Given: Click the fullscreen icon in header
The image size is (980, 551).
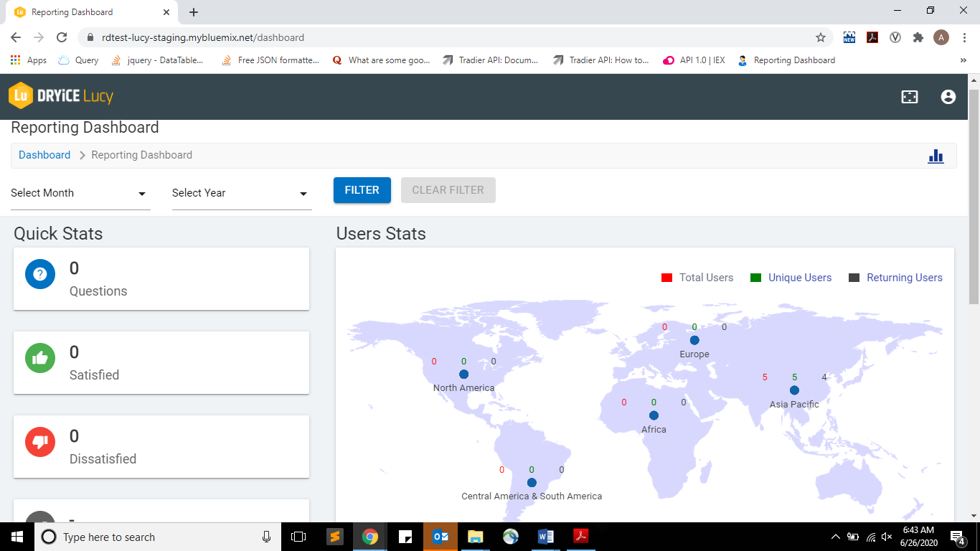Looking at the screenshot, I should 909,97.
